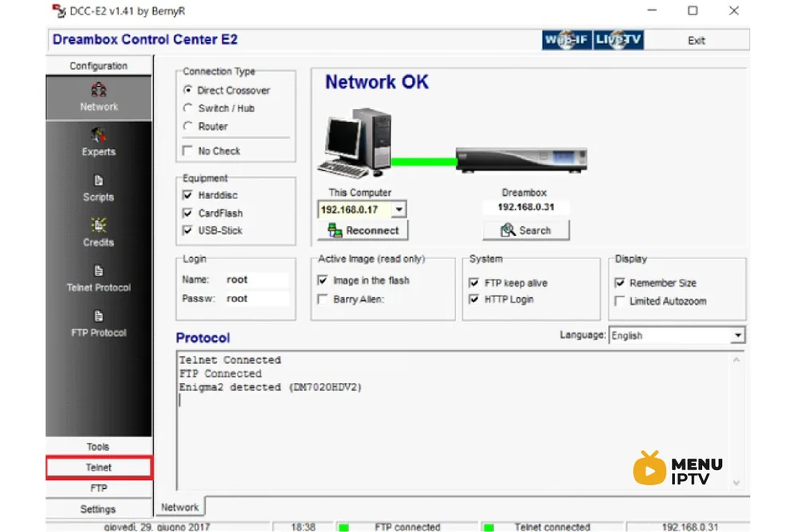This screenshot has height=532, width=797.
Task: Switch to the Configuration panel
Action: click(99, 65)
